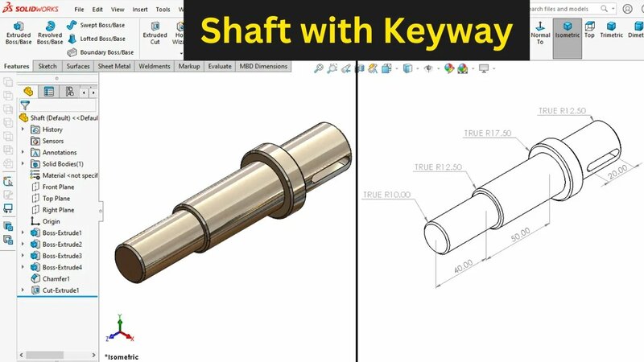
Task: Switch to the Weldments ribbon tab
Action: coord(155,66)
